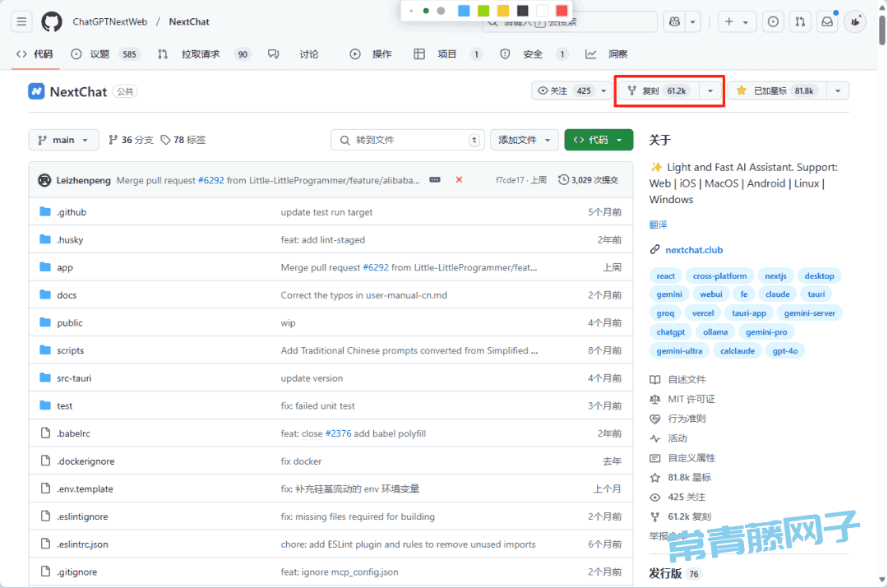Click the GitHub Octocat logo
The width and height of the screenshot is (888, 588).
pos(52,21)
